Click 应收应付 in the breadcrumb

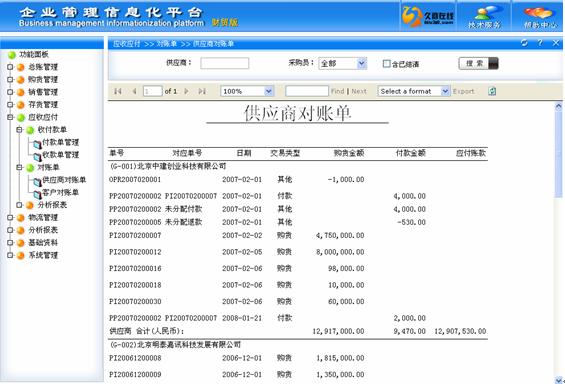[126, 44]
